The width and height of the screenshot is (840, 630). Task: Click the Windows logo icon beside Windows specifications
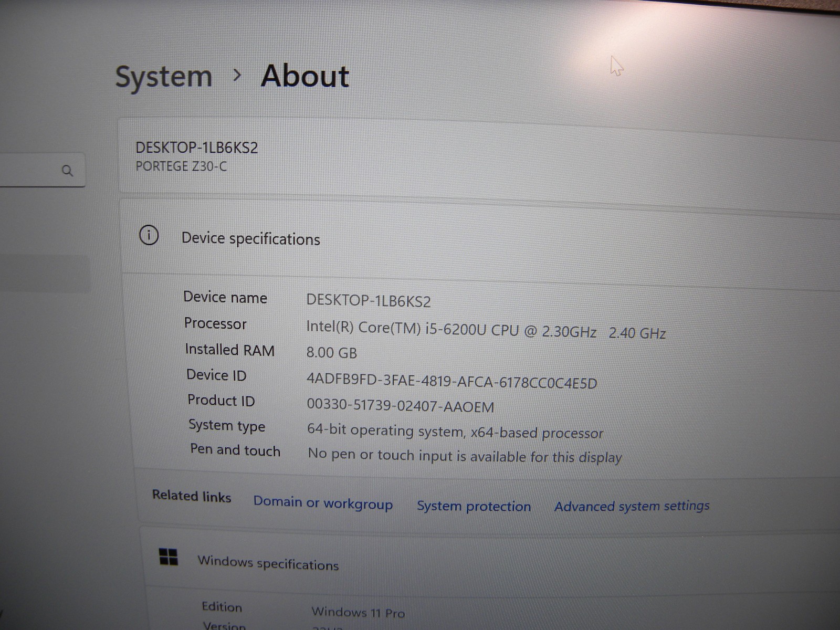tap(169, 557)
